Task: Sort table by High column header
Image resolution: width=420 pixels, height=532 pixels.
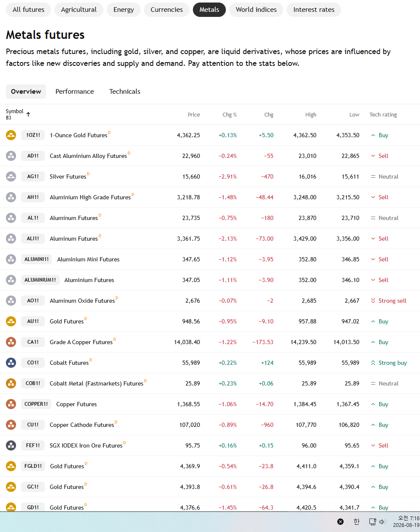Action: [311, 115]
